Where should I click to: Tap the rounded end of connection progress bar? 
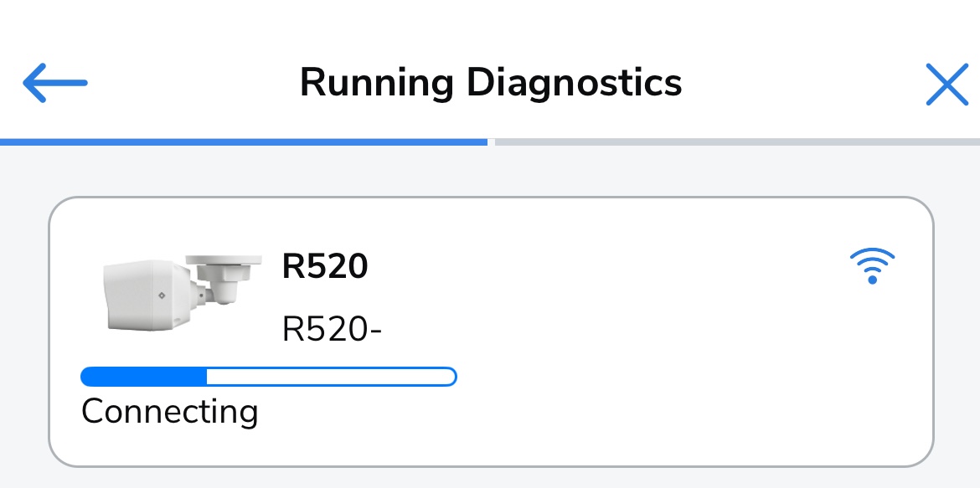click(x=450, y=377)
